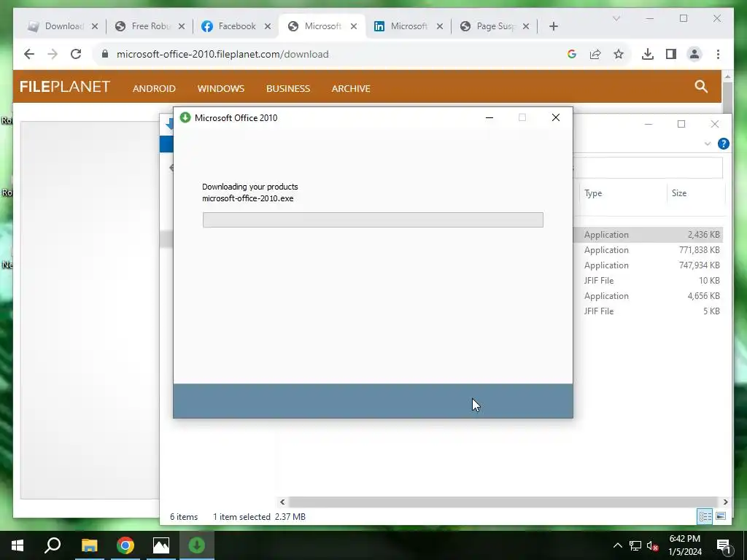Click the taskbar clock 6:42 PM
Image resolution: width=747 pixels, height=560 pixels.
point(684,539)
